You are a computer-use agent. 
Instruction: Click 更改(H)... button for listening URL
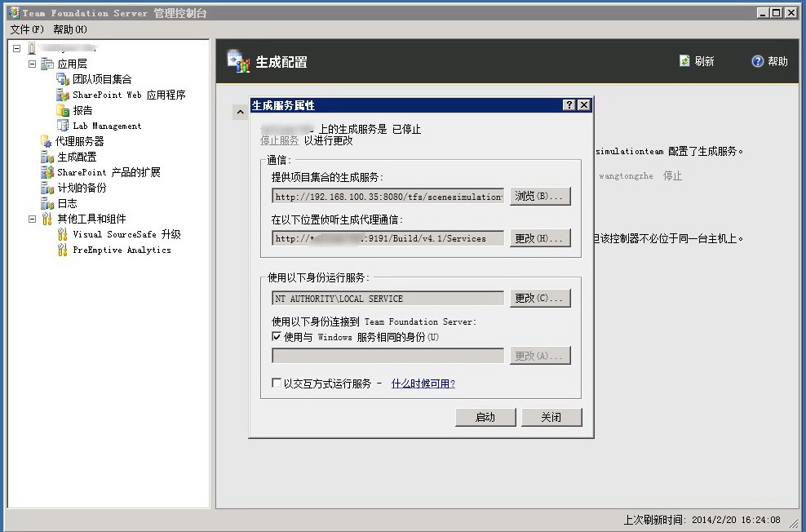point(540,238)
